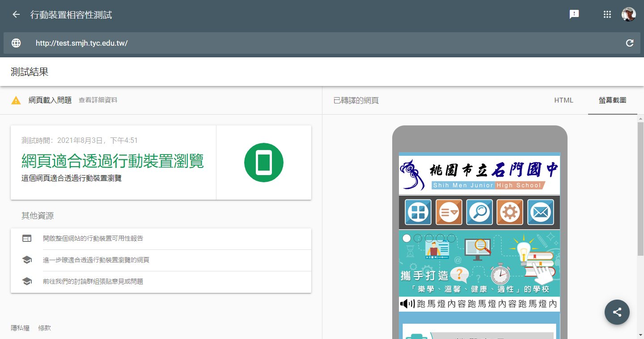
Task: Click the green mobile-friendly phone icon
Action: click(264, 163)
